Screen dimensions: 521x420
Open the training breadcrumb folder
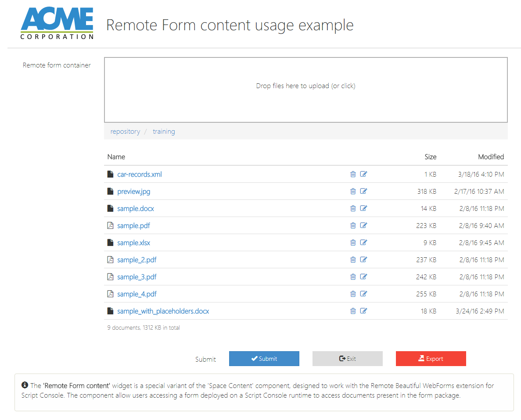(x=164, y=132)
